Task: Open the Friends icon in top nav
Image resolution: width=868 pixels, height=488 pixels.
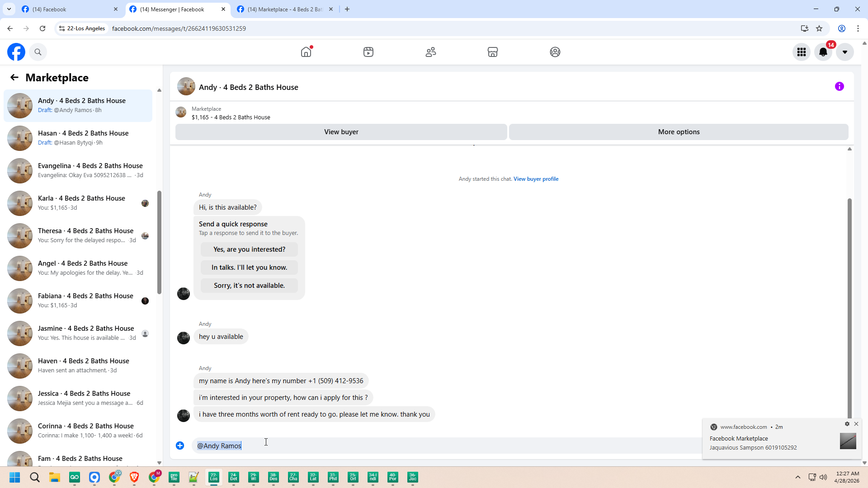Action: pos(431,52)
